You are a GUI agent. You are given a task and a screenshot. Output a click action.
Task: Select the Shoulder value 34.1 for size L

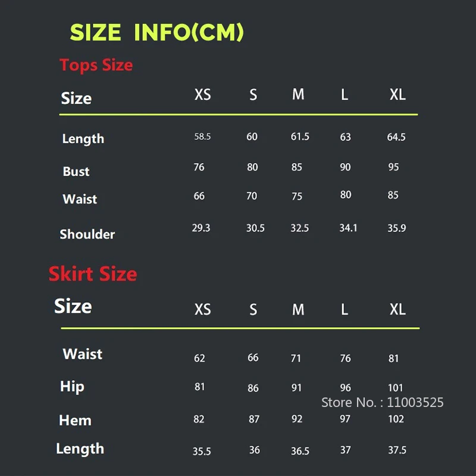348,228
